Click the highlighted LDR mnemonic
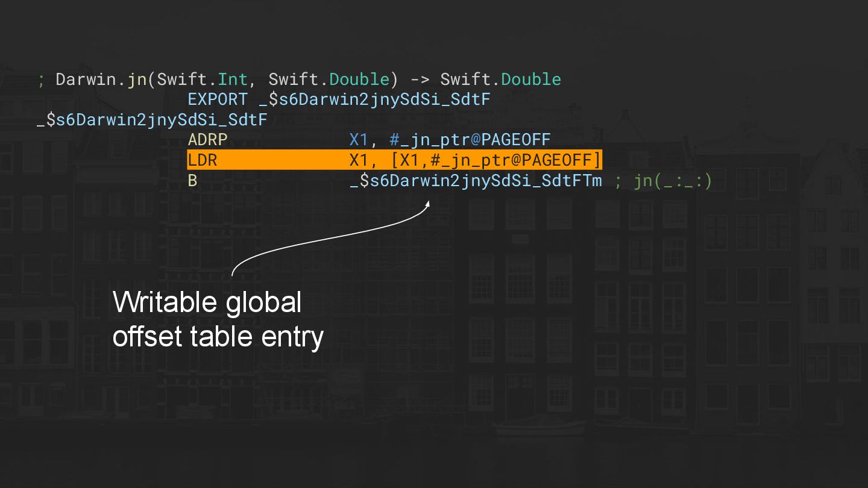868x488 pixels. 203,160
